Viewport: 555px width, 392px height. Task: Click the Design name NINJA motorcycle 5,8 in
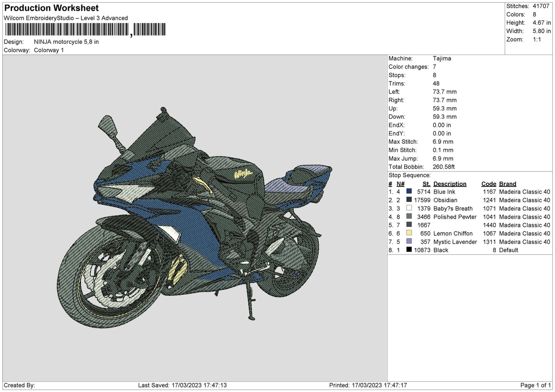pos(66,41)
